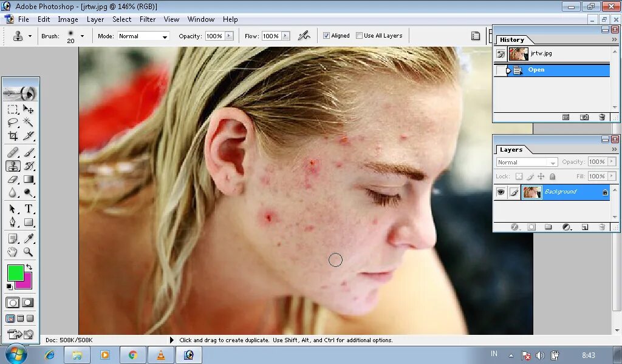Select the Pen tool
Image resolution: width=622 pixels, height=364 pixels.
pos(13,222)
